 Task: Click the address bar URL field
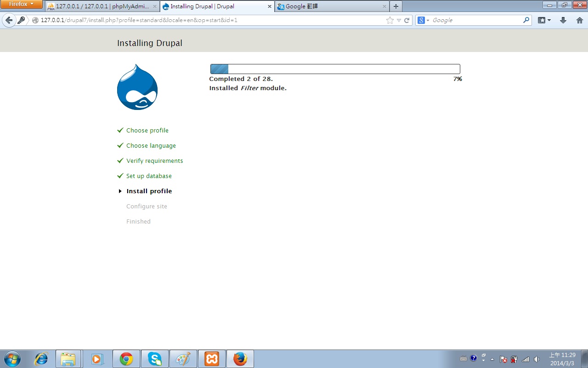coord(211,20)
